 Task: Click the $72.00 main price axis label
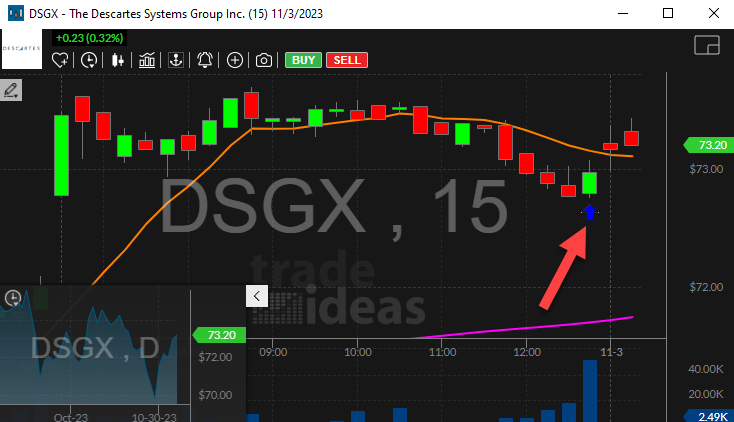pyautogui.click(x=706, y=287)
